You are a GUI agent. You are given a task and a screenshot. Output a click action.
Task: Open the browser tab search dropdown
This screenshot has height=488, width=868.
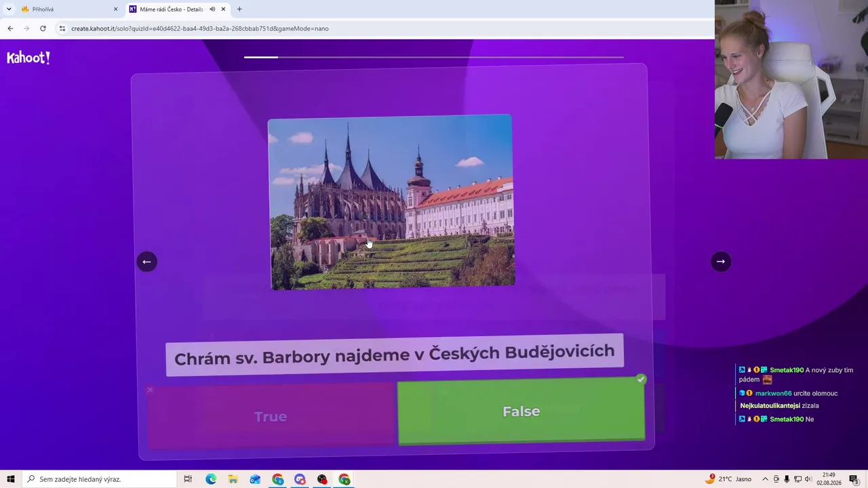9,9
